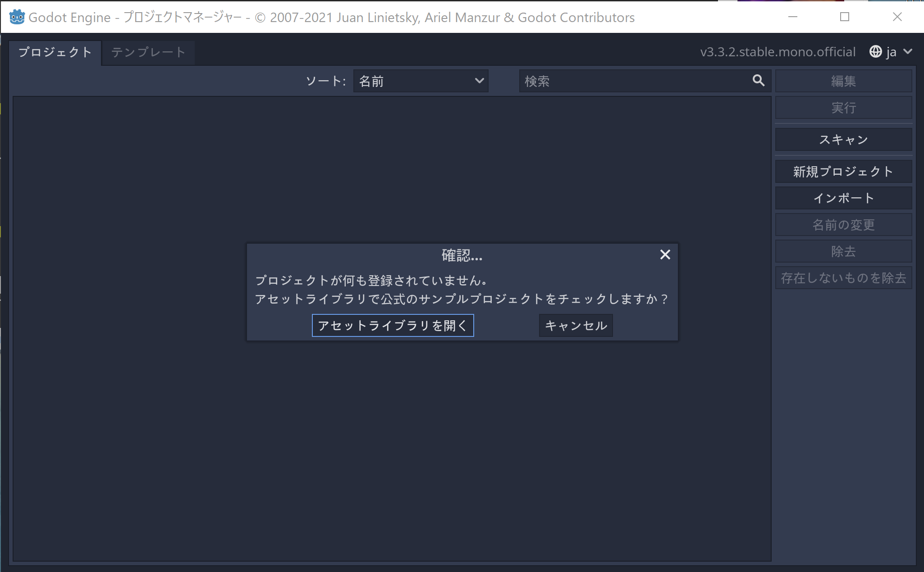Click キャンセル to dismiss dialog
The image size is (924, 572).
pyautogui.click(x=574, y=325)
